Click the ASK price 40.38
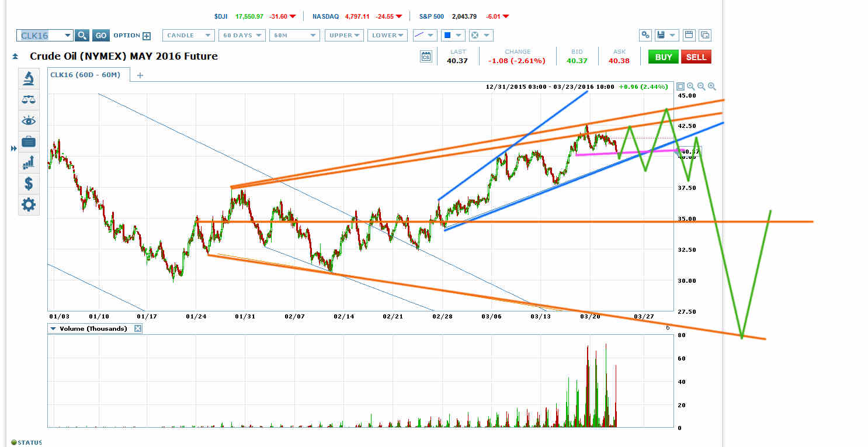Viewport: 868px width, 447px height. tap(619, 61)
